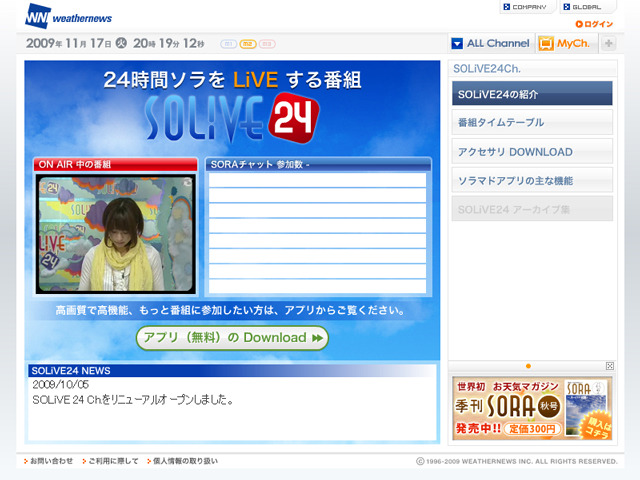The width and height of the screenshot is (640, 480).
Task: Open 番組タイムテーブル menu item
Action: 532,122
